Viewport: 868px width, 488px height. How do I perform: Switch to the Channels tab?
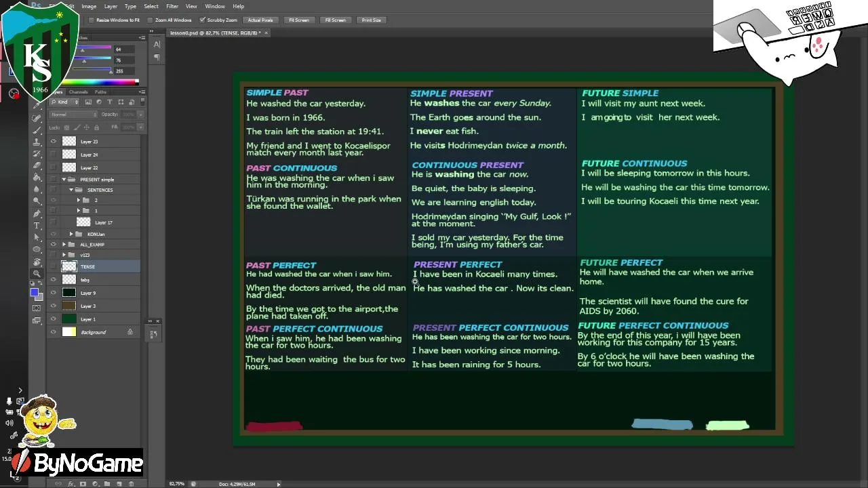(78, 92)
